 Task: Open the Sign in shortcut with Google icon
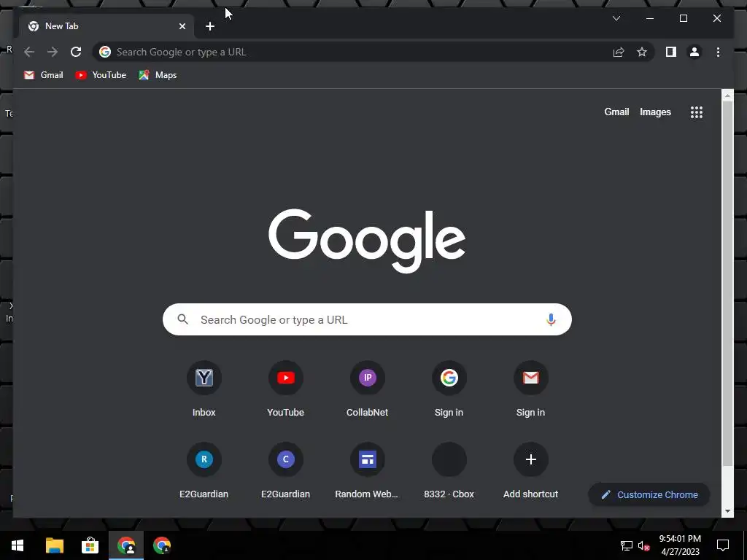(449, 389)
